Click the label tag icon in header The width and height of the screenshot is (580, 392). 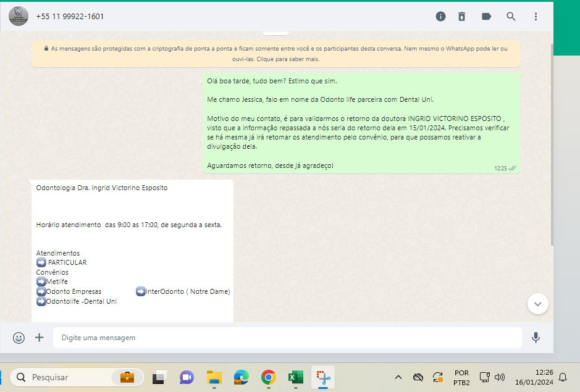point(486,16)
